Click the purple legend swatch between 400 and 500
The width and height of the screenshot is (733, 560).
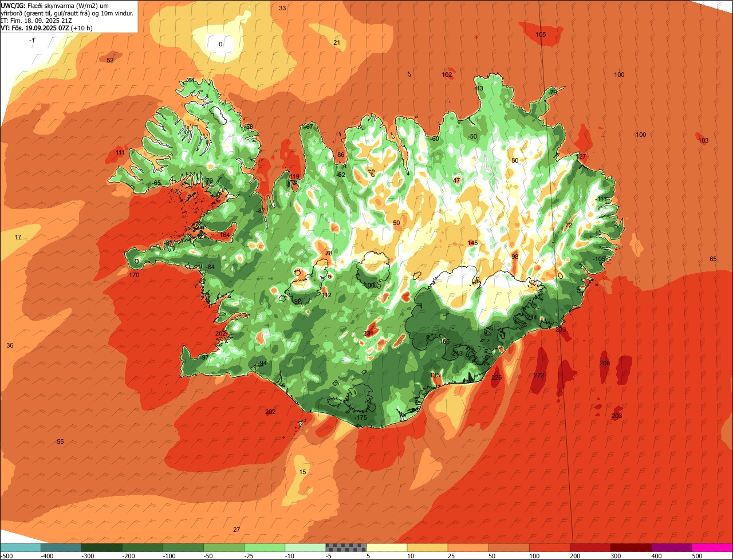point(671,547)
